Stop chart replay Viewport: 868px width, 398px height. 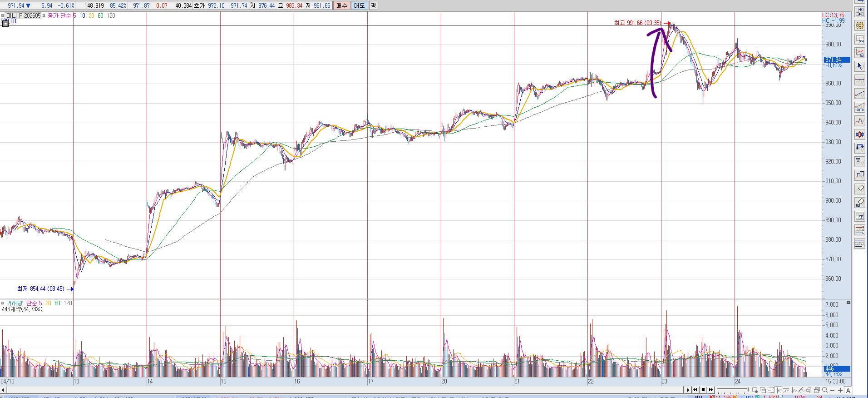click(x=703, y=390)
